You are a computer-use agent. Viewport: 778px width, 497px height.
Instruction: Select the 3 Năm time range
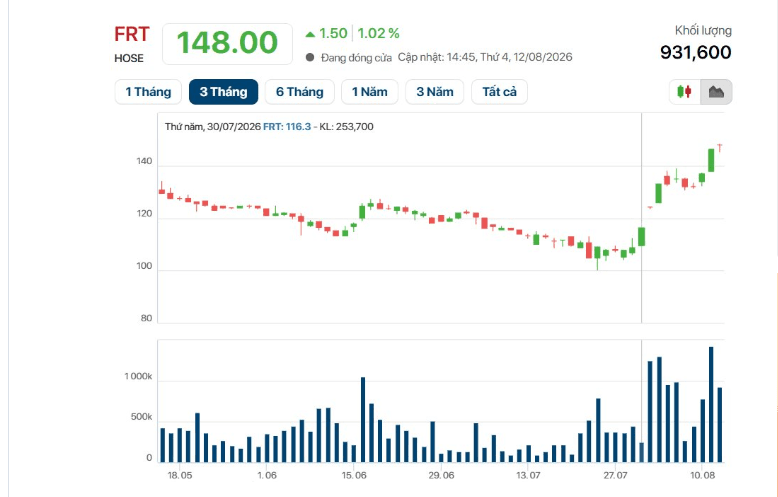(x=435, y=92)
